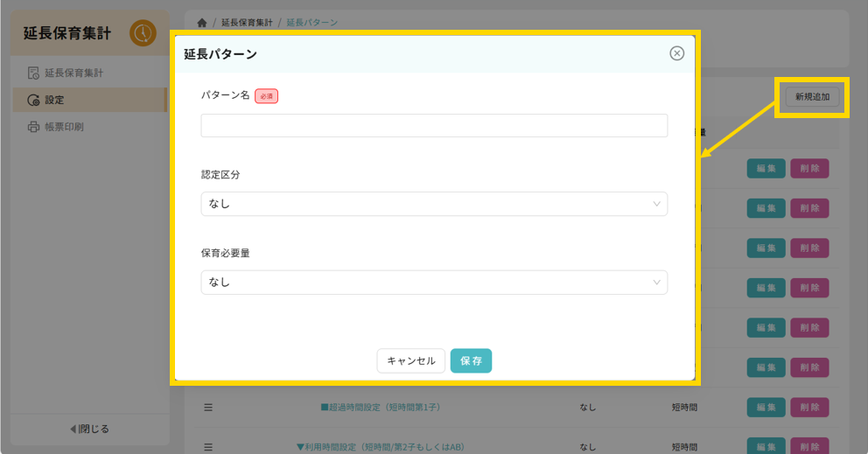Image resolution: width=868 pixels, height=454 pixels.
Task: Click the 新規追加 button
Action: pyautogui.click(x=812, y=96)
